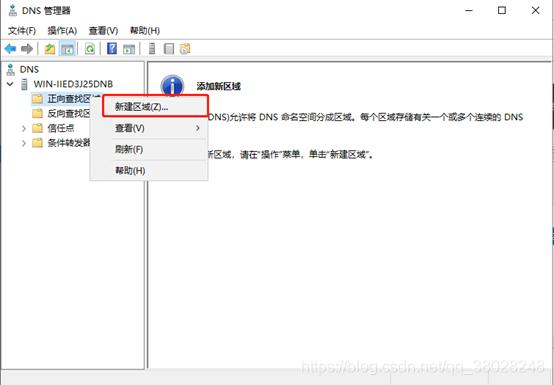
Task: Select the 反向查找区域 label in tree
Action: (x=69, y=113)
